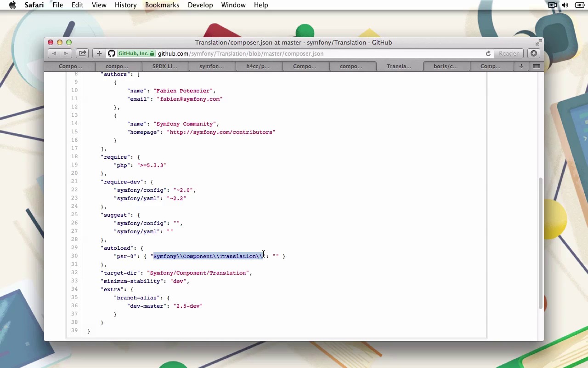Click the highlighted Symfony\\Component\\Translation namespace

[208, 256]
